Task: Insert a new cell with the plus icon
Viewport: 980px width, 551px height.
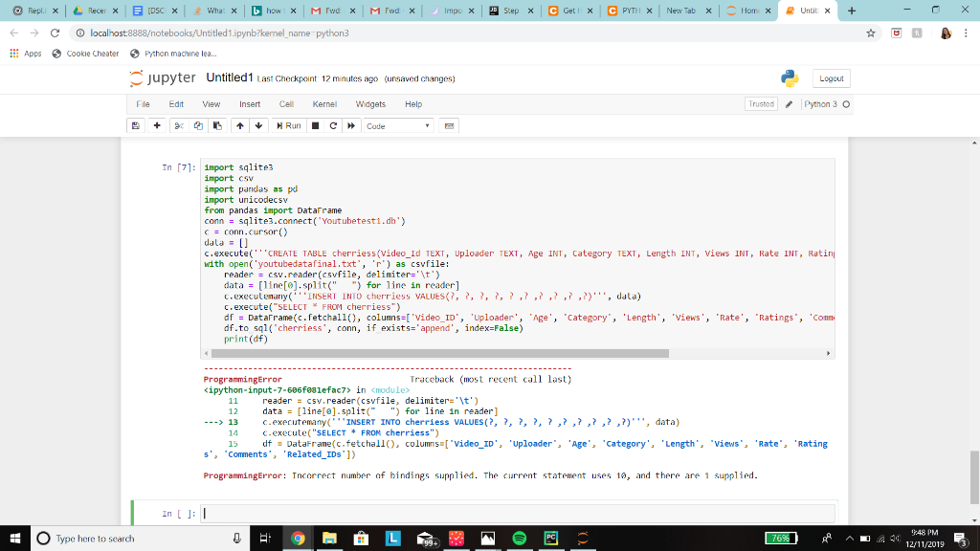Action: 156,125
